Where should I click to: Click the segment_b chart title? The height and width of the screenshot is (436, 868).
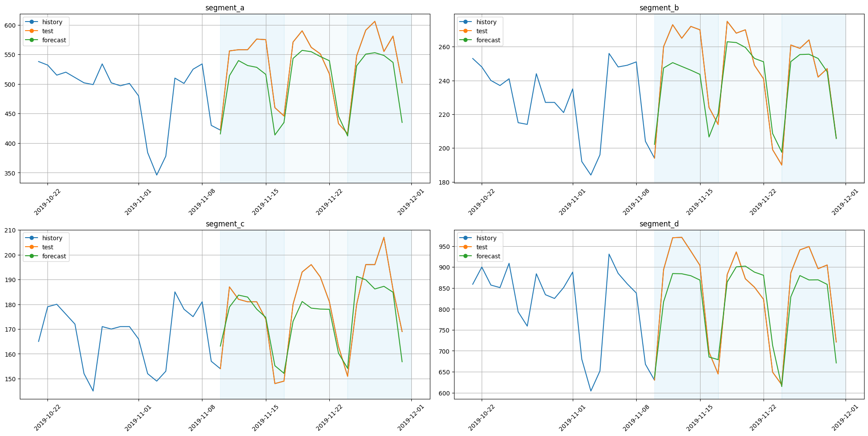pos(659,8)
